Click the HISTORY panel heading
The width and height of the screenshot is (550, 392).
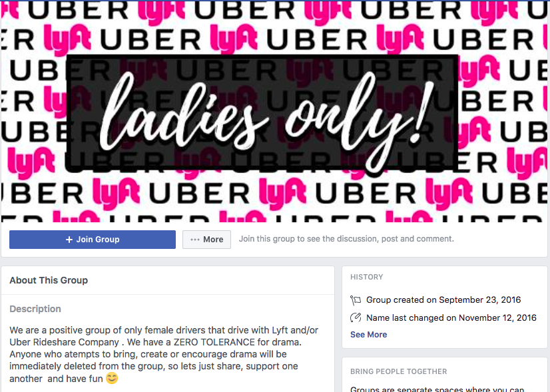point(366,277)
